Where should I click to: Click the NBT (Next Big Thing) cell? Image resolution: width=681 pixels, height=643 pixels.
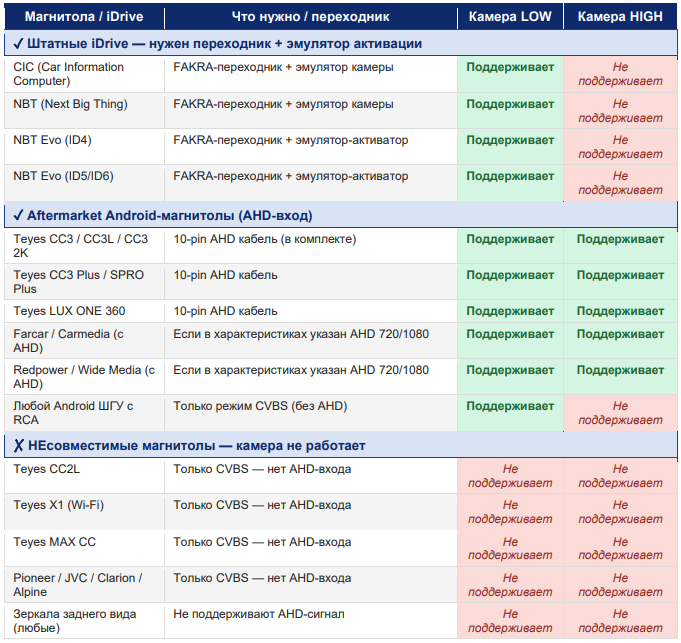(84, 111)
